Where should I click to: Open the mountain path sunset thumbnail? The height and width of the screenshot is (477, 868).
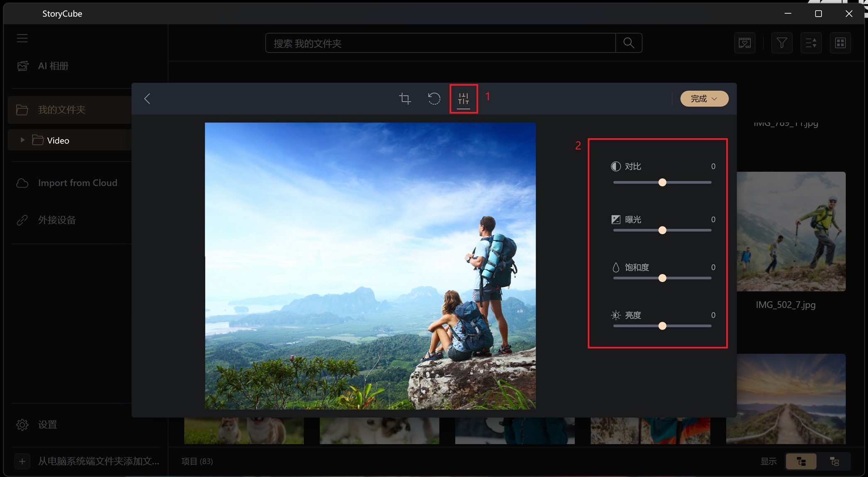(x=786, y=398)
